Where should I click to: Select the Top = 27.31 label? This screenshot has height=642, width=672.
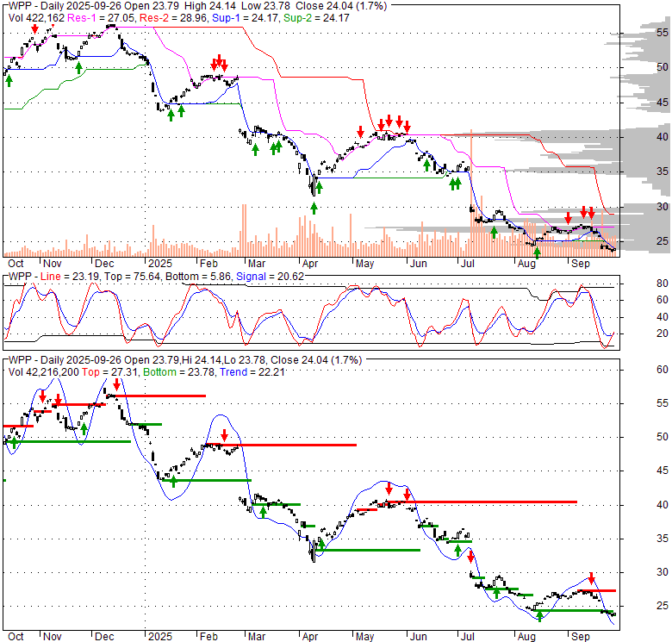pos(109,372)
